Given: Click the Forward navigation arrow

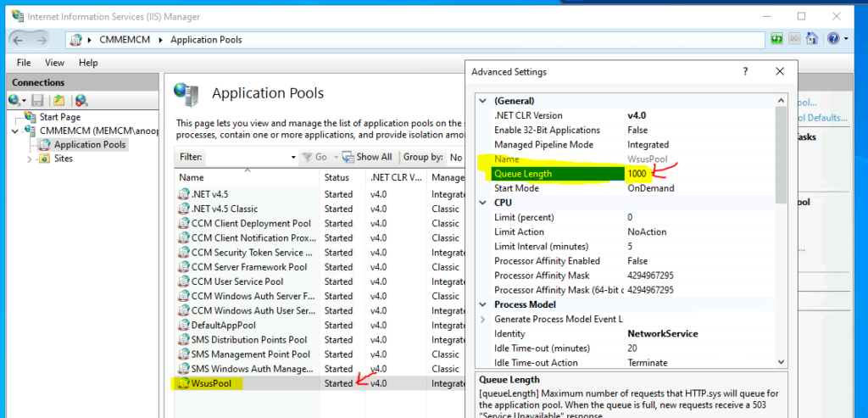Looking at the screenshot, I should coord(42,40).
